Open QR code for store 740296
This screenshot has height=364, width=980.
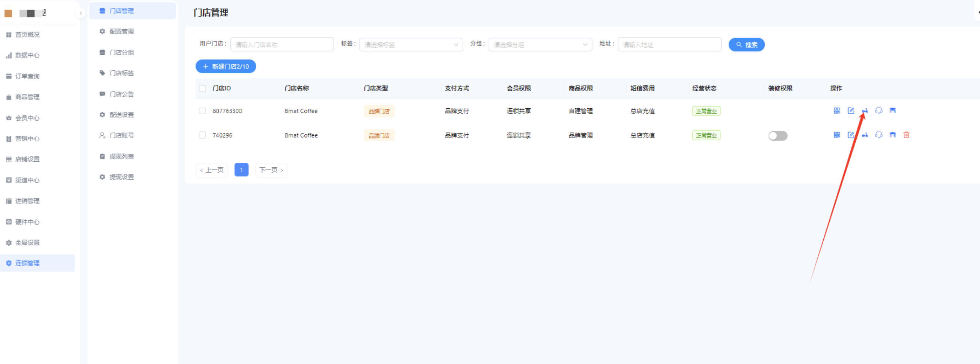[836, 135]
